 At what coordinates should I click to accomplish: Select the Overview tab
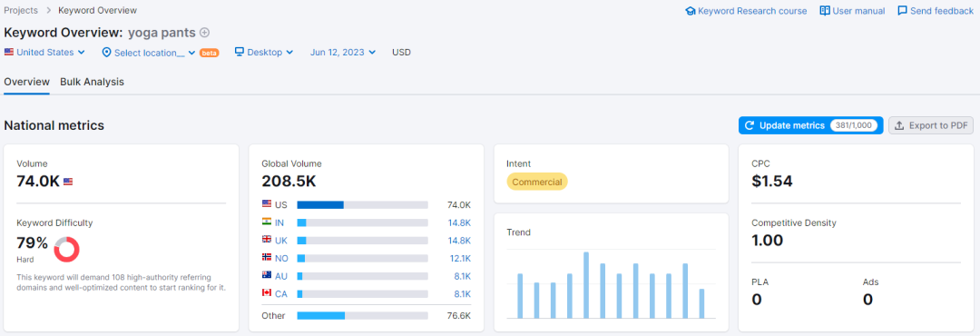tap(27, 82)
